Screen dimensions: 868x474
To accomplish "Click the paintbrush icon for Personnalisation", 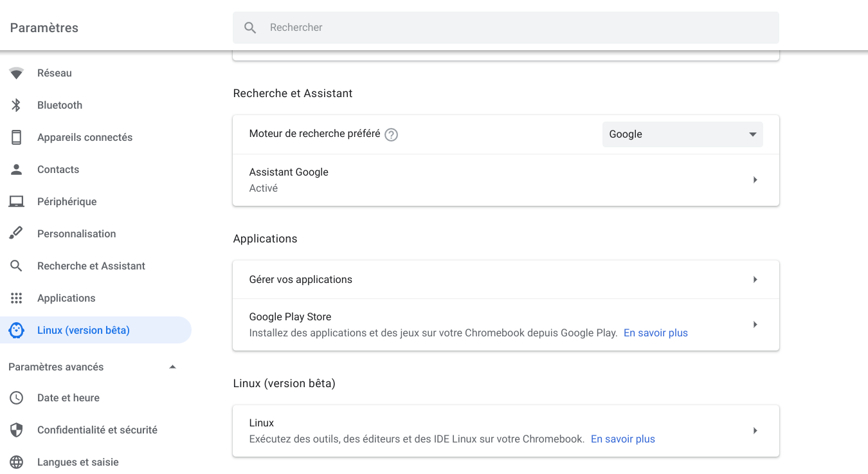I will tap(17, 234).
